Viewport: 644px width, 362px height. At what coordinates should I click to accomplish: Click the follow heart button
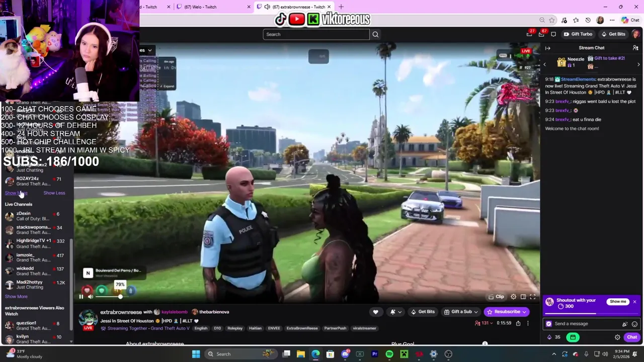[x=375, y=312]
